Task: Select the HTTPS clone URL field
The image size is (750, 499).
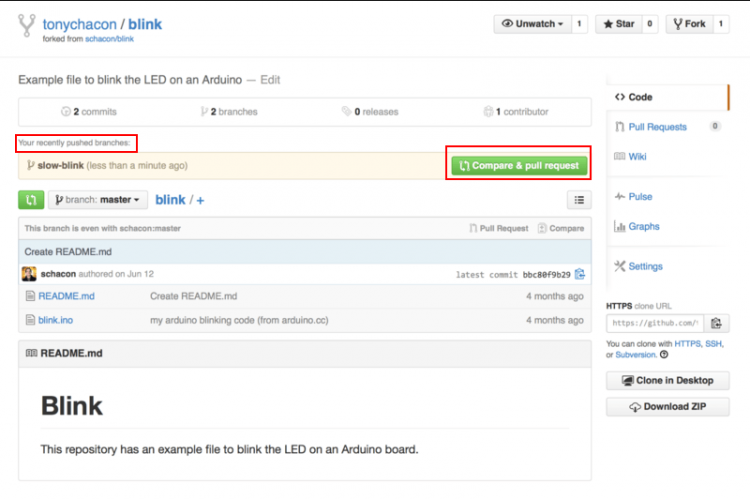Action: [x=655, y=323]
